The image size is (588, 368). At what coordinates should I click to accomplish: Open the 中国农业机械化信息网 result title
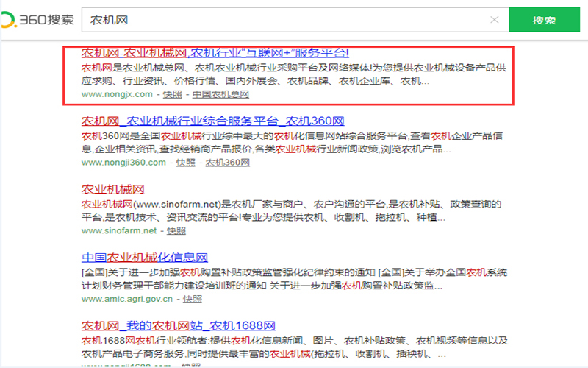(x=144, y=258)
